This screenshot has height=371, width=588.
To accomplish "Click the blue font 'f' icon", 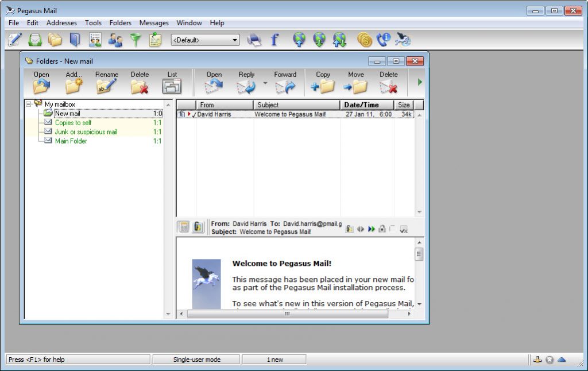I will [274, 40].
